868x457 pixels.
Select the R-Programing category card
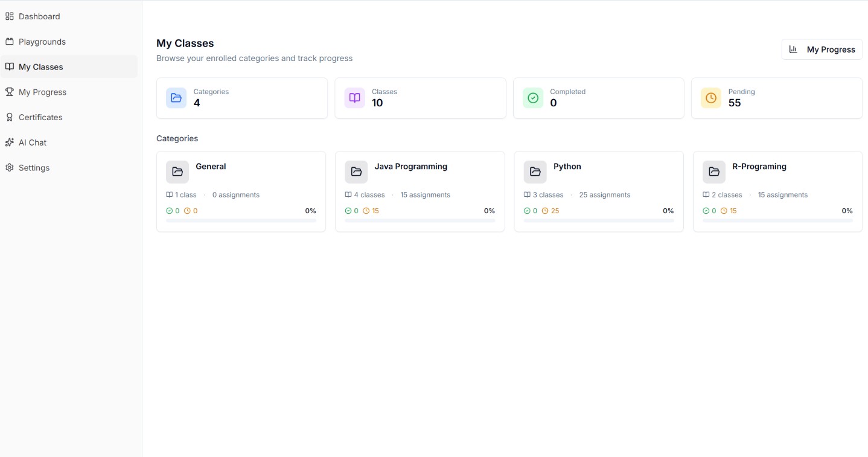click(777, 191)
